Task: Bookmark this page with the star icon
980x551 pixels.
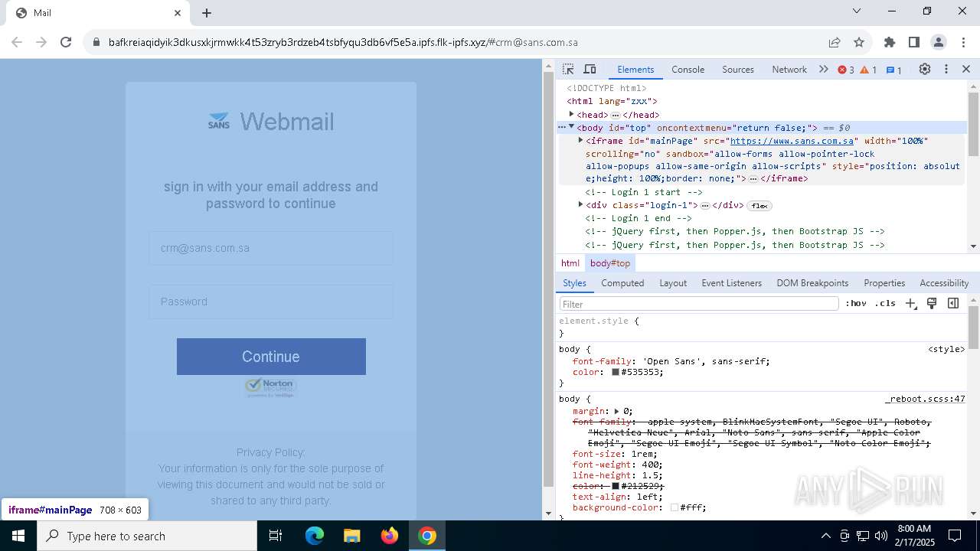Action: [859, 42]
